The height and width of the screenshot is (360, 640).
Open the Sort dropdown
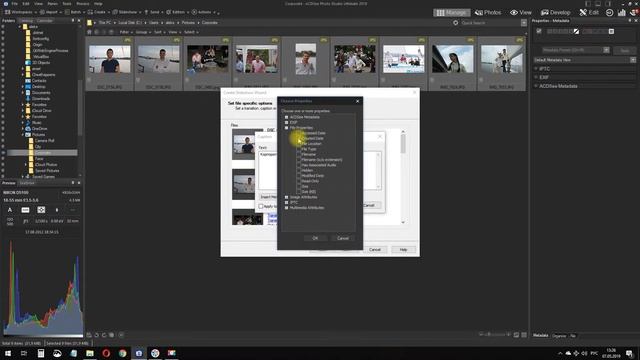[159, 32]
